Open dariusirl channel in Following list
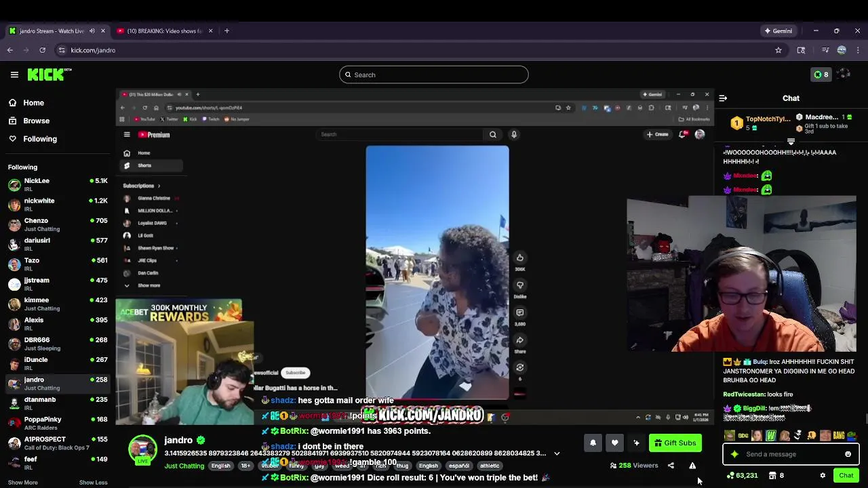868x488 pixels. point(58,244)
